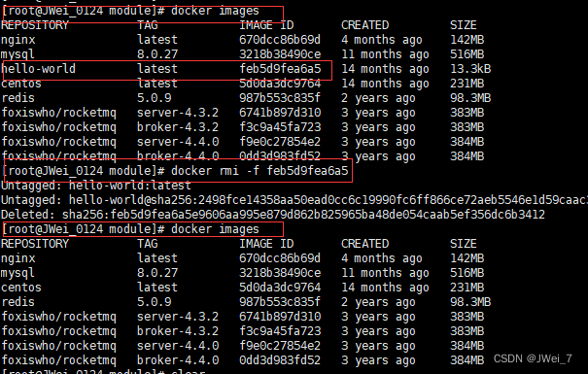Click "516MB" in the listing before rmi
Image resolution: width=588 pixels, height=374 pixels.
tap(467, 54)
